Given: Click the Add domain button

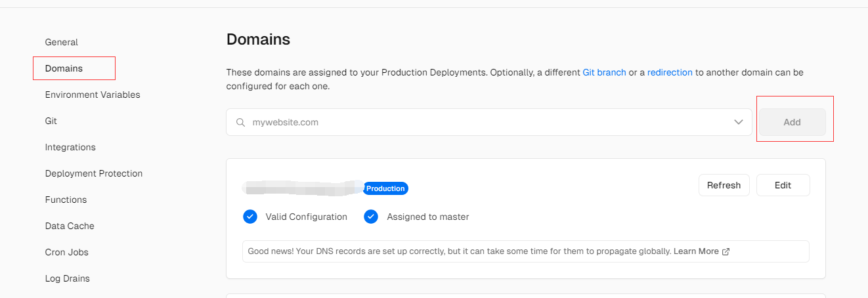Looking at the screenshot, I should click(792, 122).
